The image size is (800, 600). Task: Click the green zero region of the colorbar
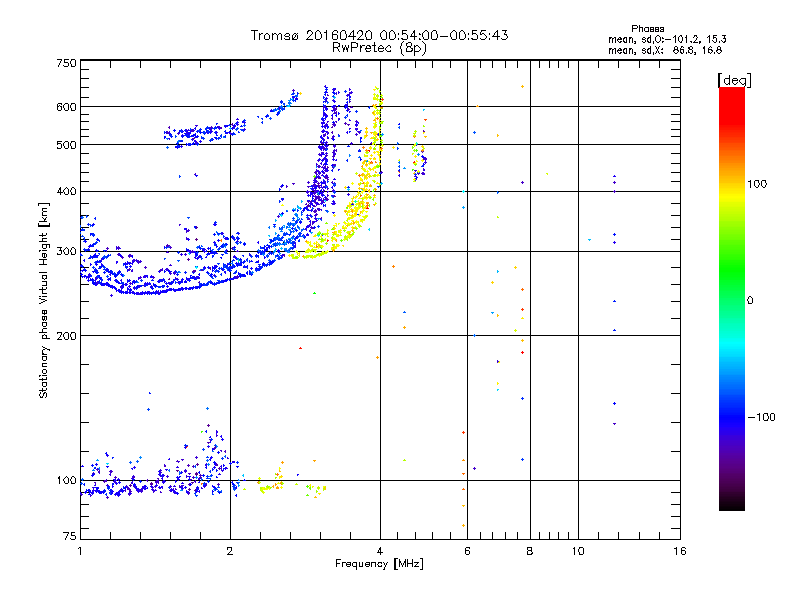732,301
